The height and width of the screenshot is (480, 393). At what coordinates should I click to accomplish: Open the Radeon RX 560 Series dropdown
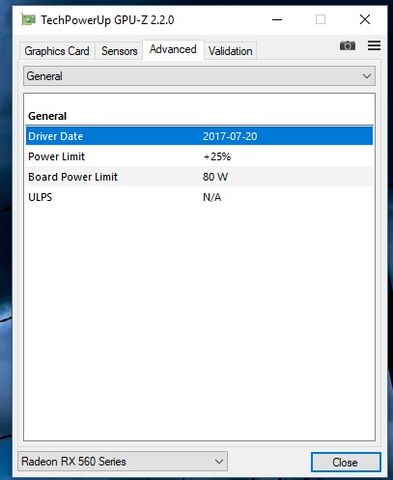(123, 462)
